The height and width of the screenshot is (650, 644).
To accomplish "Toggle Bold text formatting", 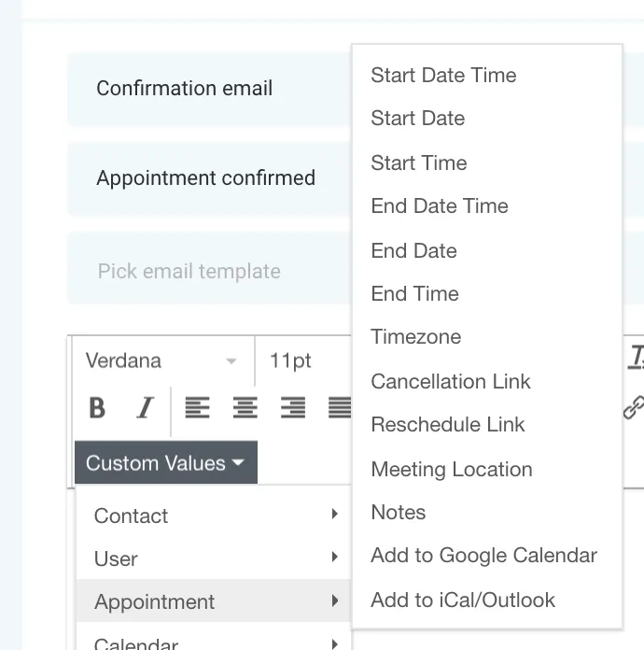I will (x=97, y=407).
